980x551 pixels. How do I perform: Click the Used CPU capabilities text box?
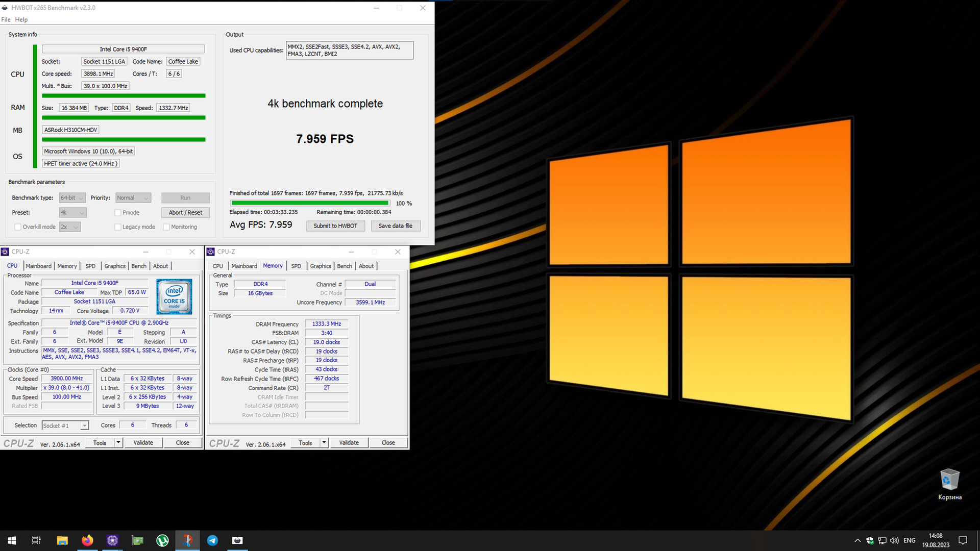pyautogui.click(x=350, y=51)
